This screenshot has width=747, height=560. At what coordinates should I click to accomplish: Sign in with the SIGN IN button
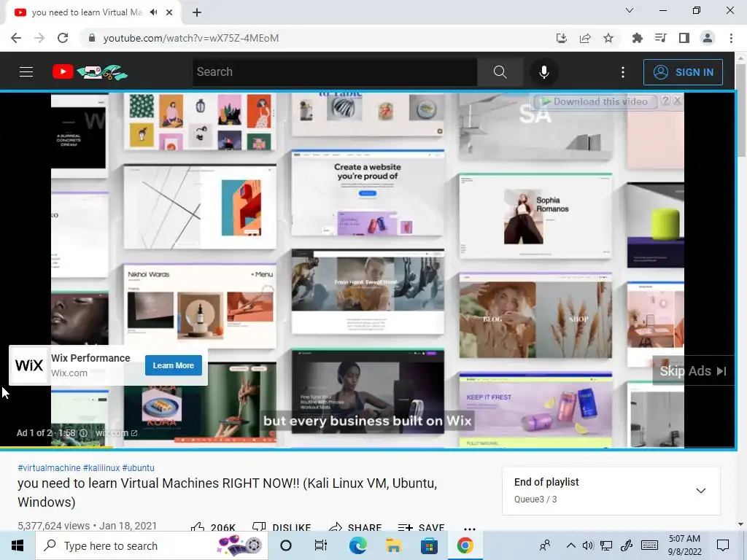683,72
